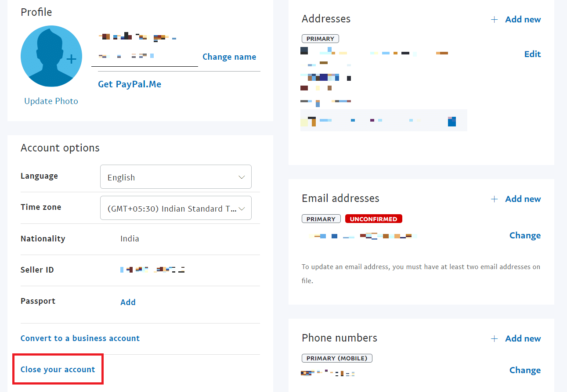
Task: Click the plus icon next to Addresses Add new
Action: point(495,19)
